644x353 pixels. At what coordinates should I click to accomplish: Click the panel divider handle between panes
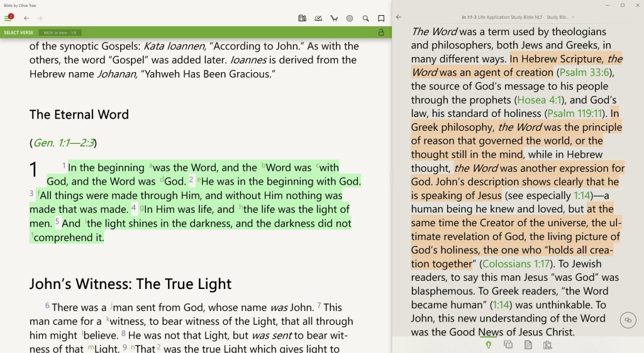(392, 176)
